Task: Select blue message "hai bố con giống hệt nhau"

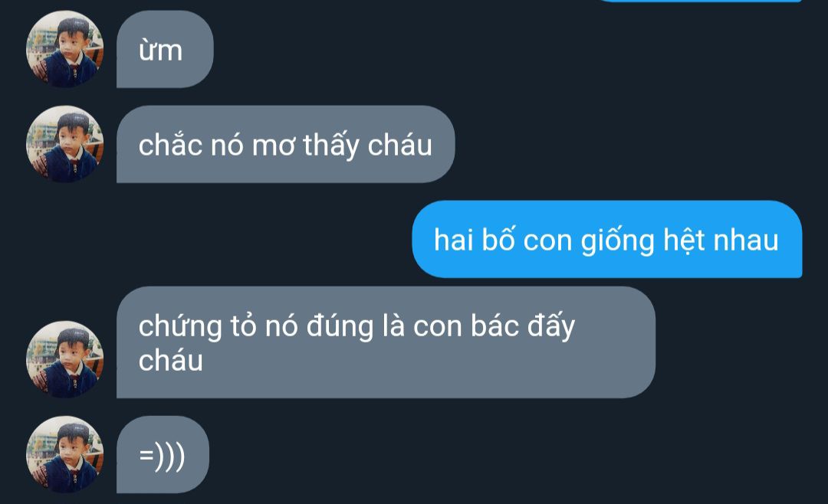Action: point(606,239)
